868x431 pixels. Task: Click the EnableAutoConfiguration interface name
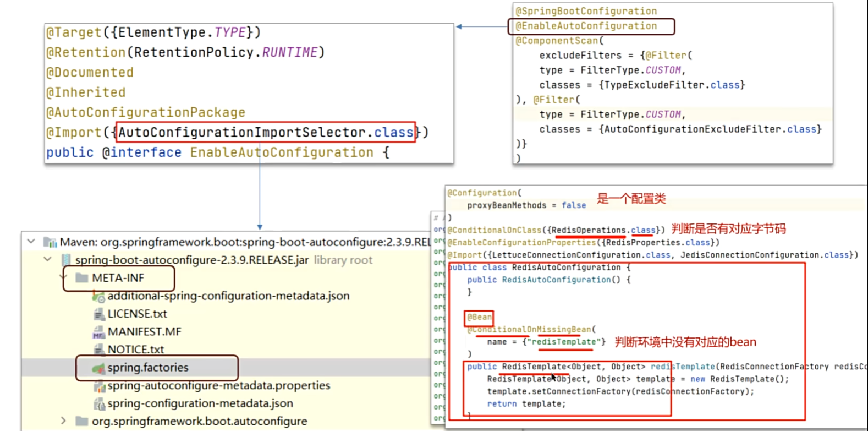click(282, 152)
